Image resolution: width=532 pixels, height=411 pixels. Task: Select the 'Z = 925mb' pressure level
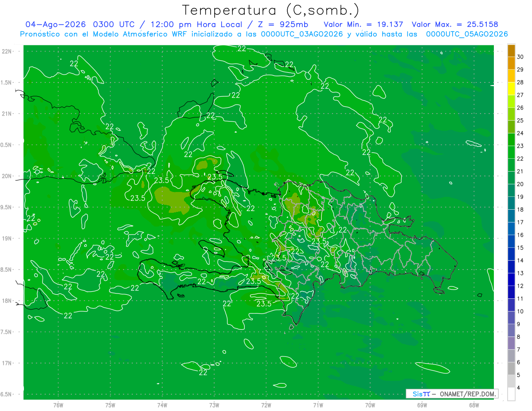click(280, 24)
